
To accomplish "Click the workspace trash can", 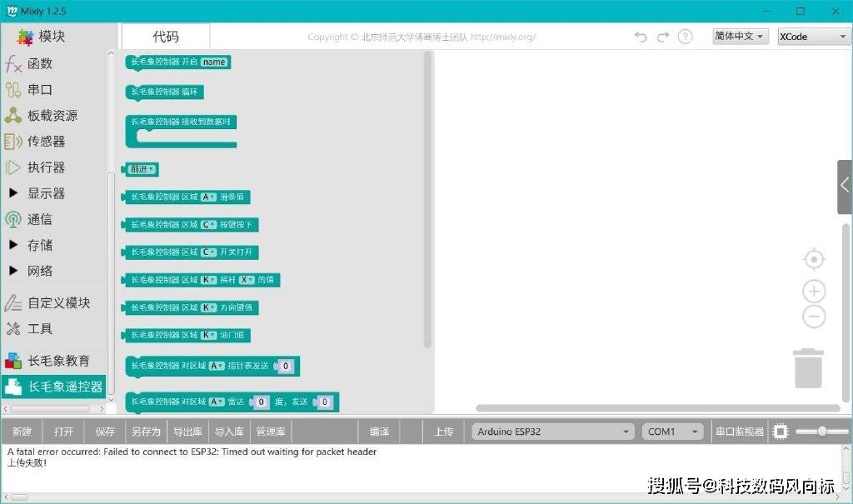I will 808,368.
